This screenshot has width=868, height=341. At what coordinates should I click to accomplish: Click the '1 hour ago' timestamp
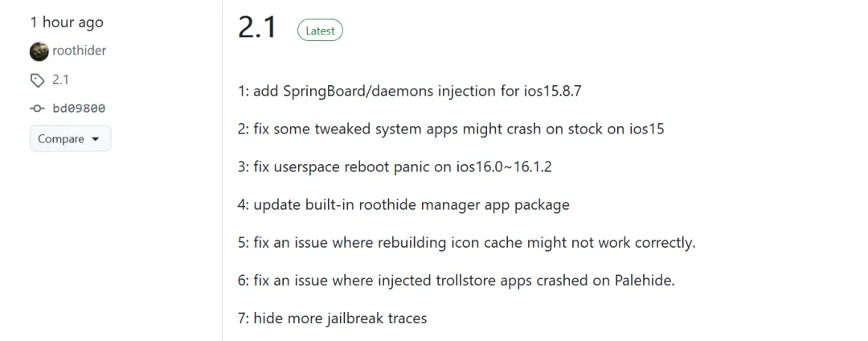tap(67, 23)
